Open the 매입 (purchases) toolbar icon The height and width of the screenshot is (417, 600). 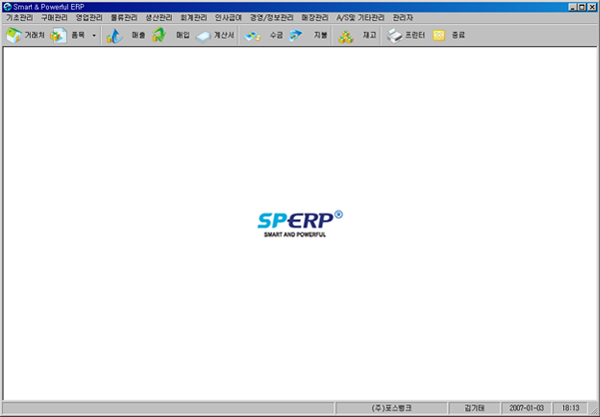click(x=159, y=35)
